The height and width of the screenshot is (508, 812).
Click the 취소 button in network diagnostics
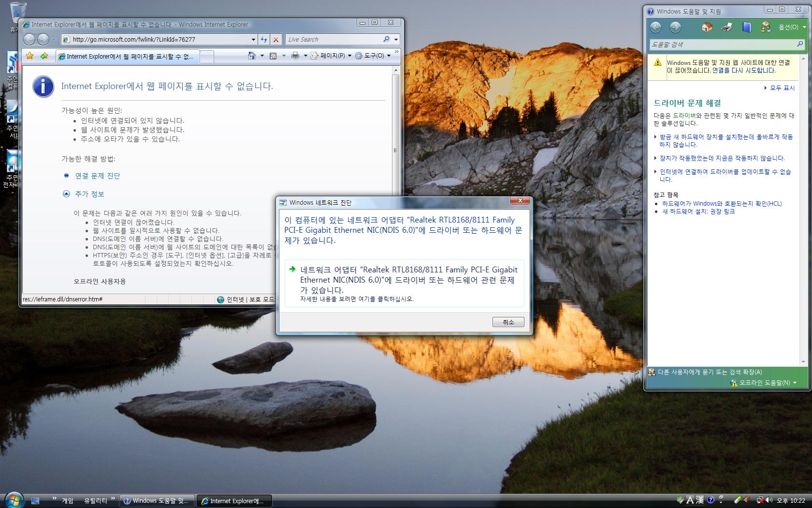click(508, 322)
